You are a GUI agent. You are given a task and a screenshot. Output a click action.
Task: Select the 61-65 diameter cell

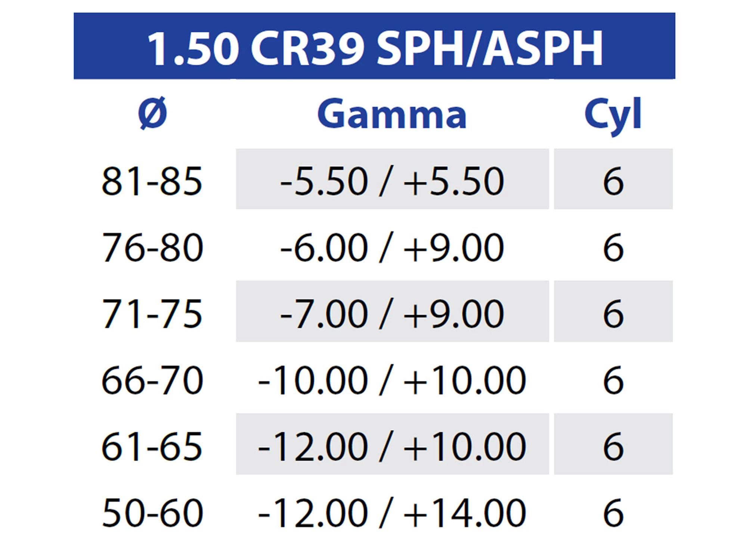pyautogui.click(x=152, y=446)
